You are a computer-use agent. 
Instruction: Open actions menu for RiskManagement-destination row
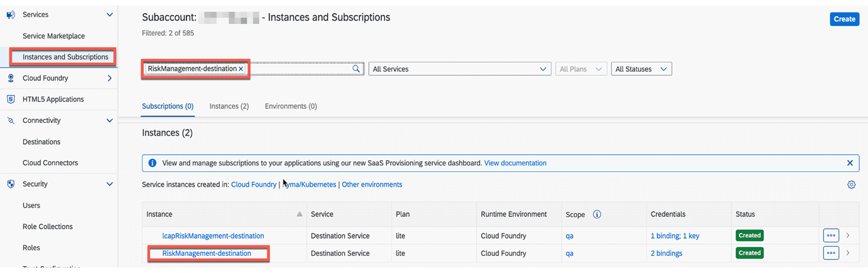pos(831,253)
